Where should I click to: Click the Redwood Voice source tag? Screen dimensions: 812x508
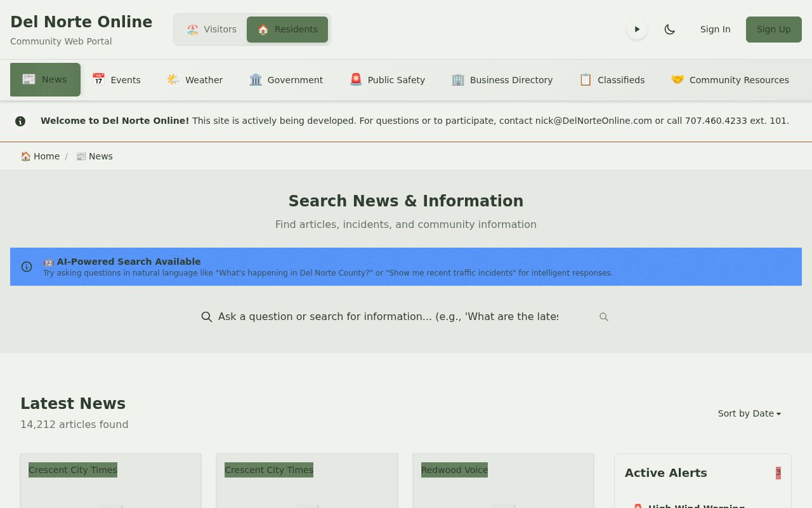(x=454, y=470)
